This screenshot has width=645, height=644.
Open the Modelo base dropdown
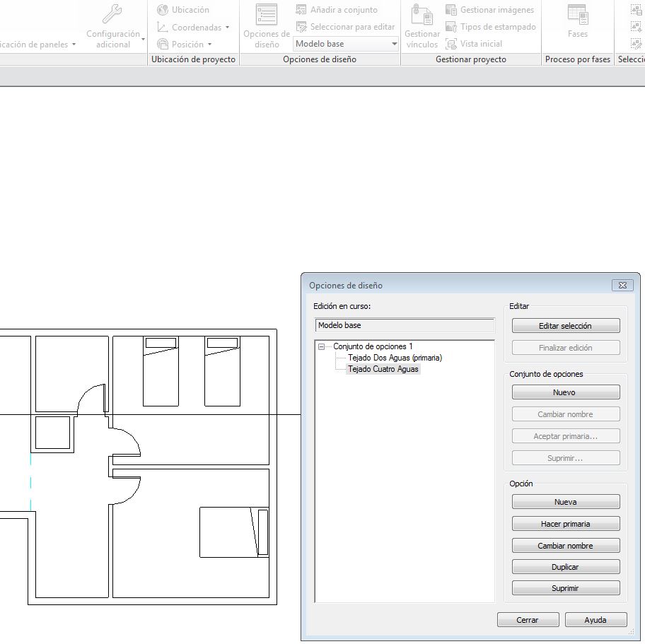(394, 43)
